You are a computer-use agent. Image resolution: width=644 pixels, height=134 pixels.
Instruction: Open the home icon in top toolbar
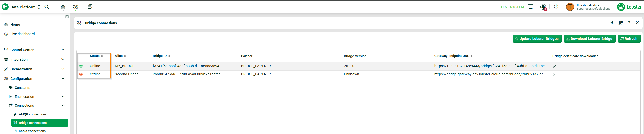tap(63, 7)
